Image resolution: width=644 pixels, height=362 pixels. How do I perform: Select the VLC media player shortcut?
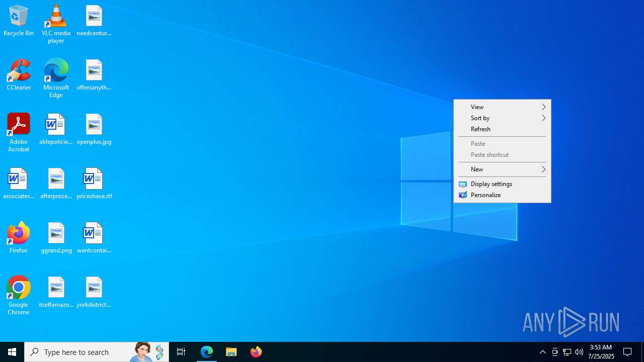click(56, 24)
